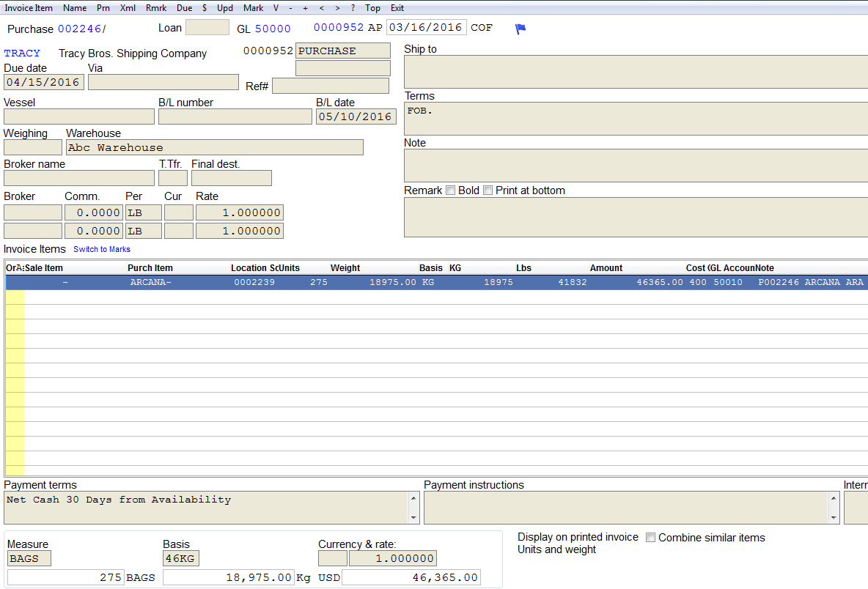Go to previous record with < item

pos(322,8)
